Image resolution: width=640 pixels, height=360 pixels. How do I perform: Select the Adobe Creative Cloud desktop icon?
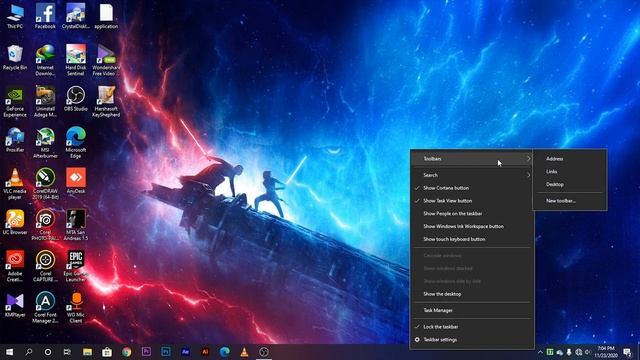click(15, 267)
